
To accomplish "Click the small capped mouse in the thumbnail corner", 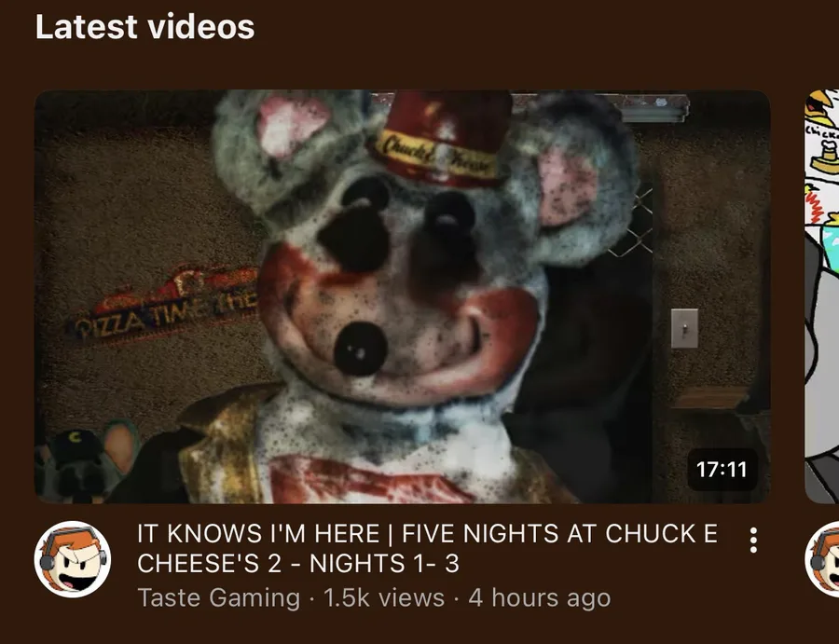I will click(x=87, y=461).
